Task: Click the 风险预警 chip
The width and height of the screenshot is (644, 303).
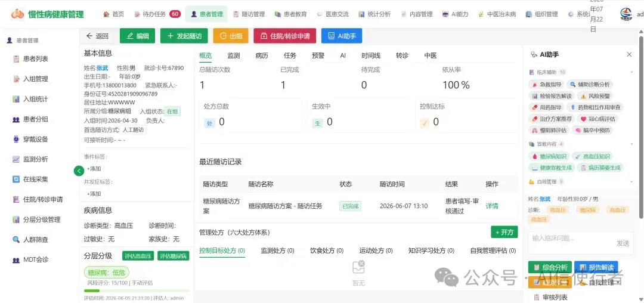Action: coord(595,95)
